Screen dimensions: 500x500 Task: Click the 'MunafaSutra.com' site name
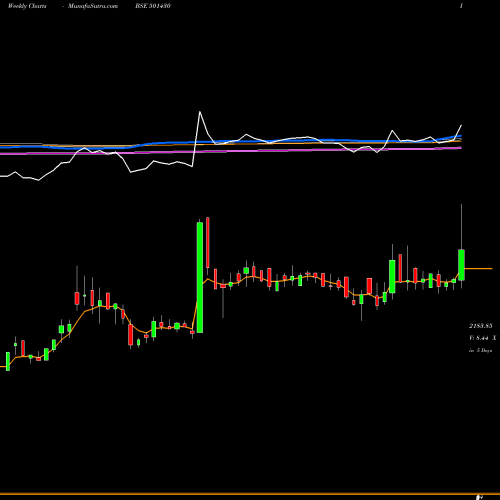(93, 6)
